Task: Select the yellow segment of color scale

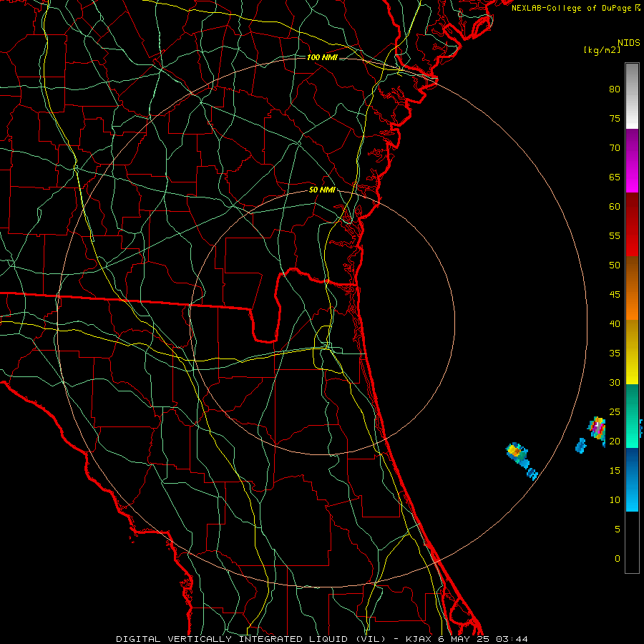Action: (x=632, y=352)
